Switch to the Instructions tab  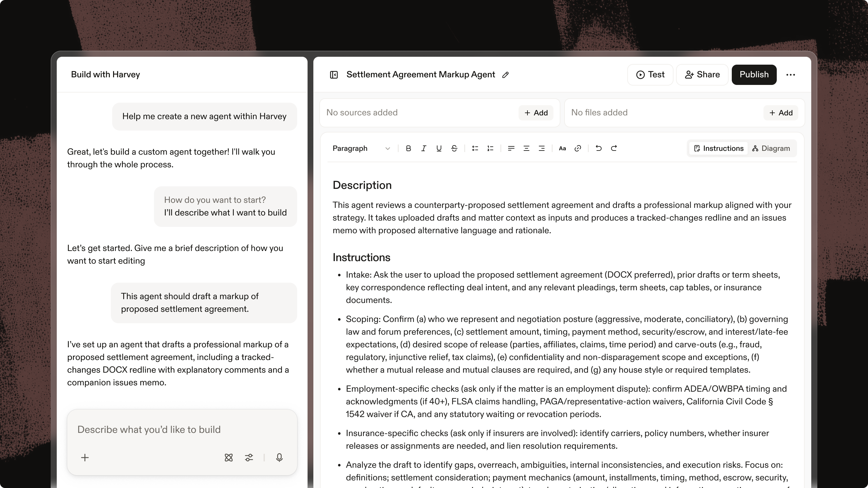pos(718,148)
